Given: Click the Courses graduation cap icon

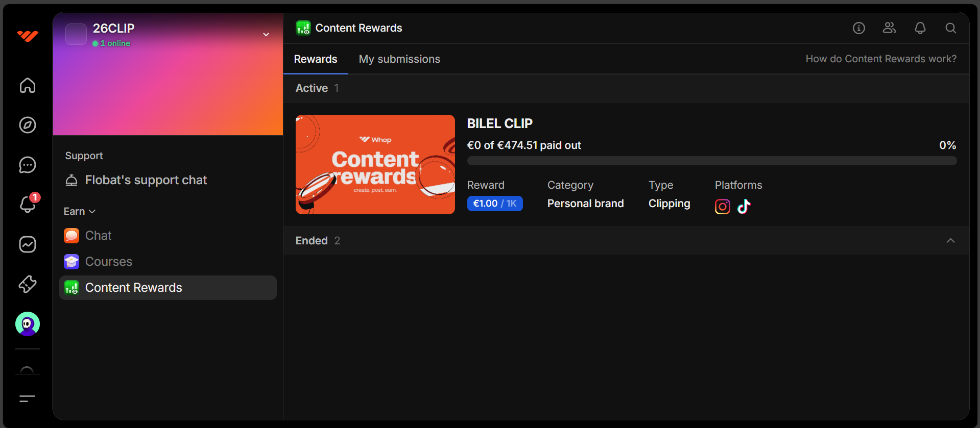Looking at the screenshot, I should click(71, 262).
